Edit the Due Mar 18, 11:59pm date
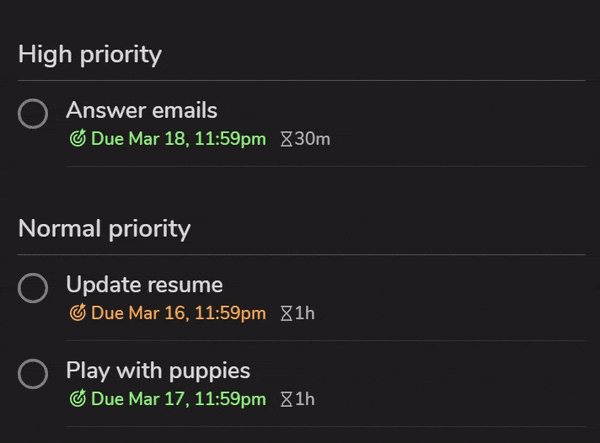This screenshot has width=600, height=443. click(x=178, y=139)
